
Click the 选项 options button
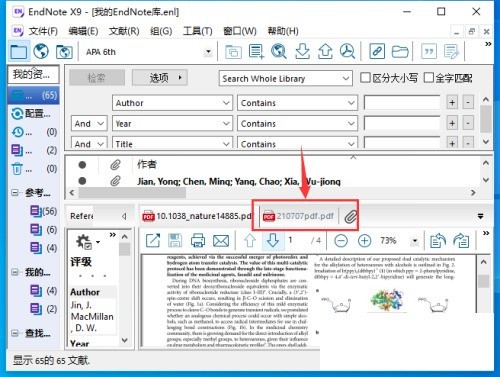coord(160,78)
